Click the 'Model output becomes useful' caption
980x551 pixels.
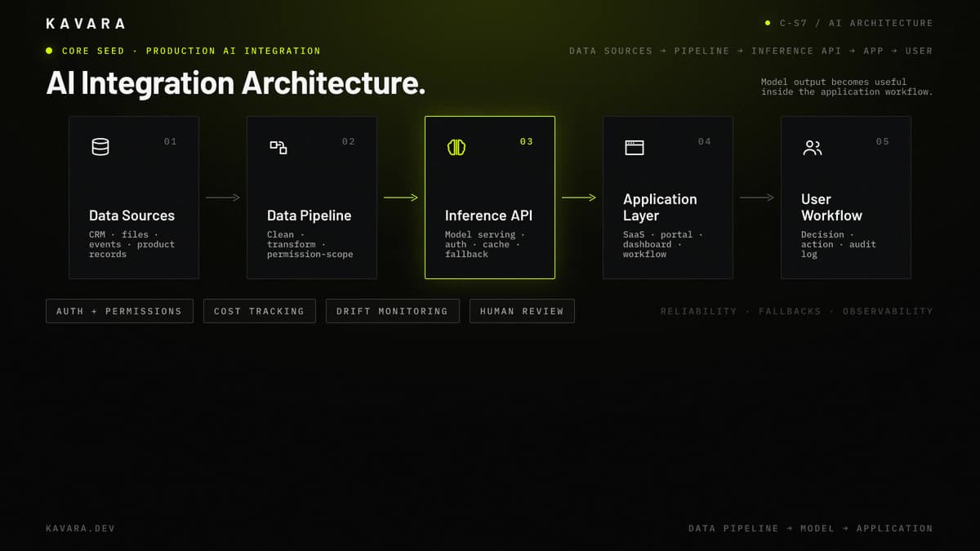(846, 87)
